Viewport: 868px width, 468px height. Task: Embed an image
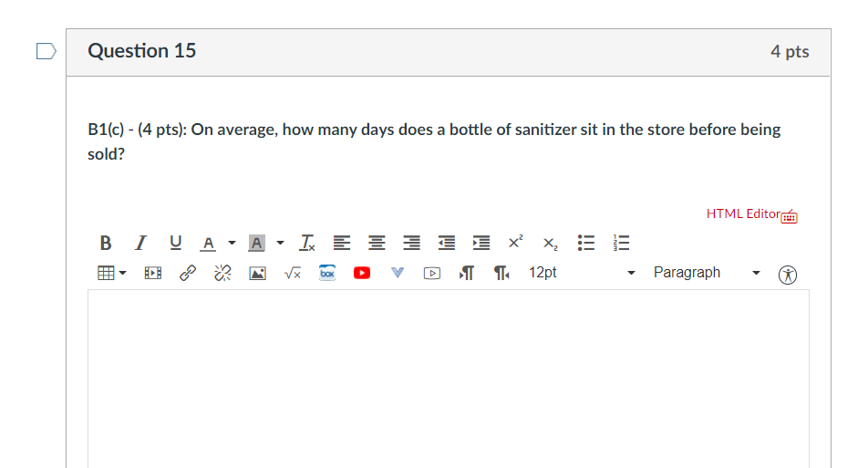click(257, 273)
